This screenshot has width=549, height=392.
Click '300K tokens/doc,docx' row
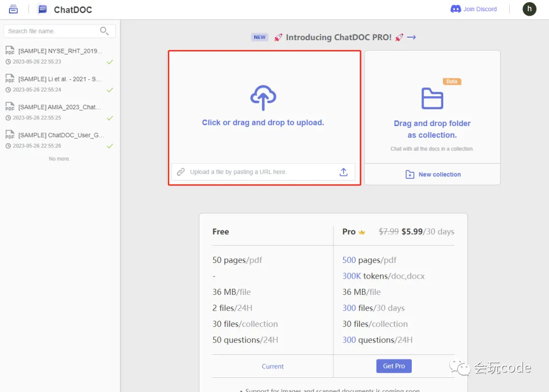pyautogui.click(x=383, y=276)
